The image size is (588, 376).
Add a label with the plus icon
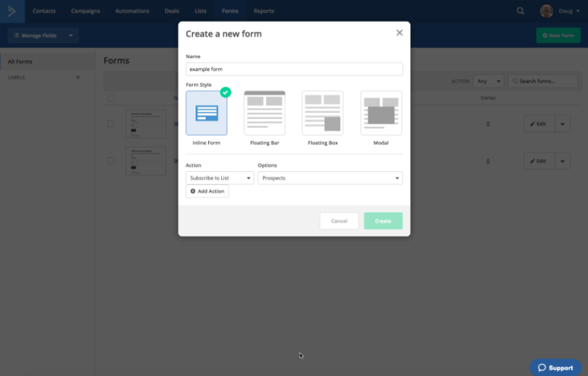click(x=78, y=77)
